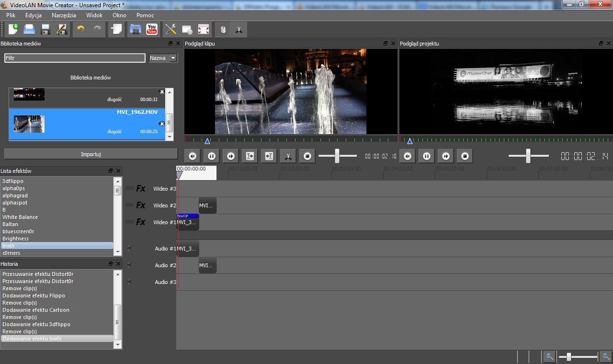Screen dimensions: 613x364
Task: Click the timeline zoom slider handle
Action: 568,357
